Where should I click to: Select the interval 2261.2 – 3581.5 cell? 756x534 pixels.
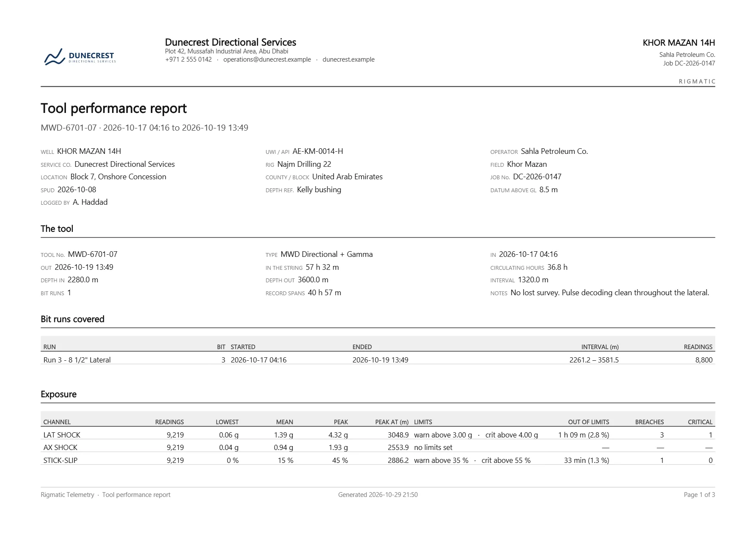594,360
